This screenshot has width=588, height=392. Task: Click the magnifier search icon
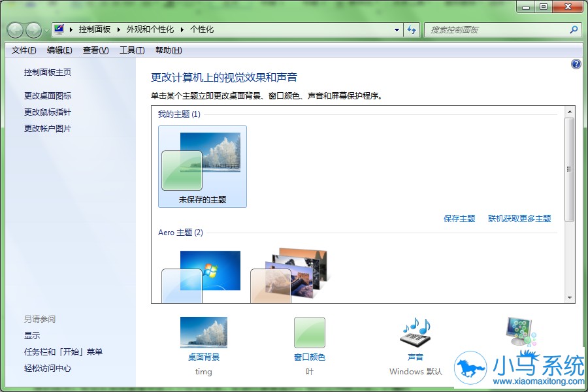pos(574,29)
